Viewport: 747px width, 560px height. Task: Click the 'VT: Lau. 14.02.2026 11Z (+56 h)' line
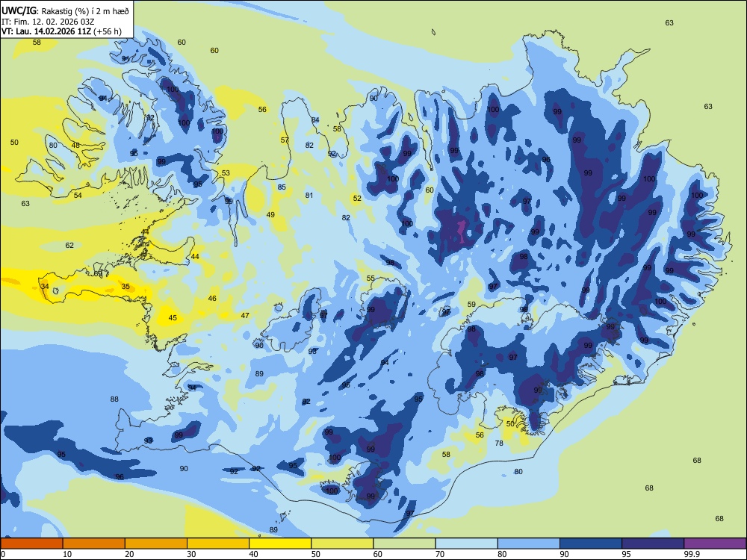[x=61, y=31]
